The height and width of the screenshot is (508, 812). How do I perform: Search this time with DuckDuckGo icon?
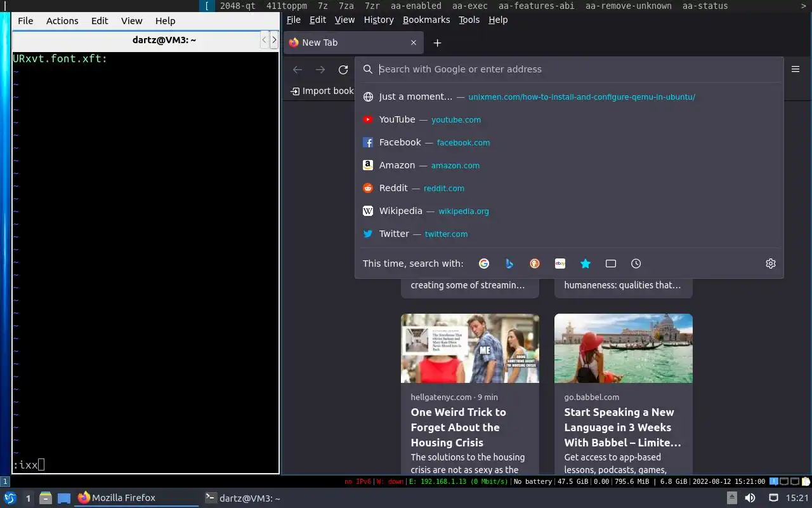(535, 264)
